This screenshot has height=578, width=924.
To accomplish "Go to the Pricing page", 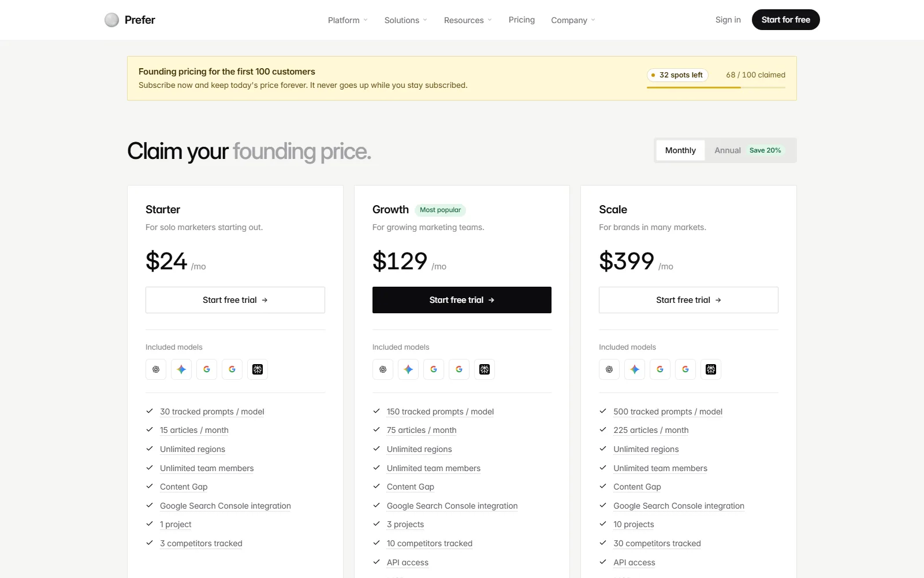I will coord(521,20).
